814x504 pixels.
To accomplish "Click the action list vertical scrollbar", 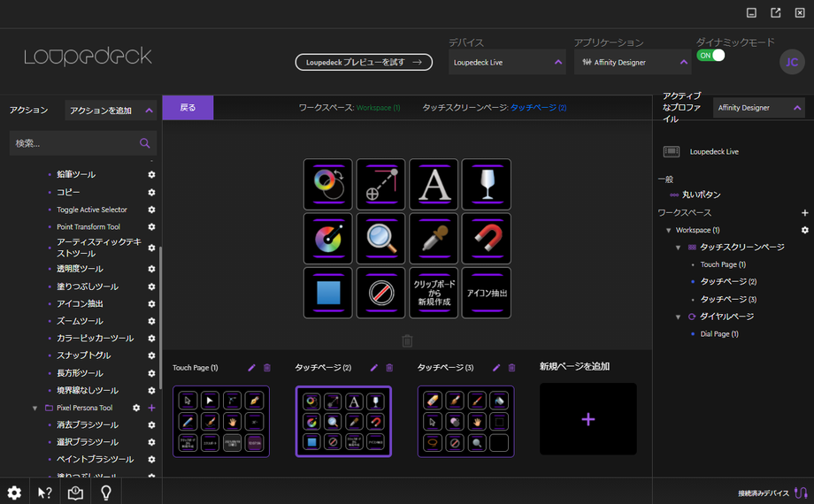I will pyautogui.click(x=160, y=317).
